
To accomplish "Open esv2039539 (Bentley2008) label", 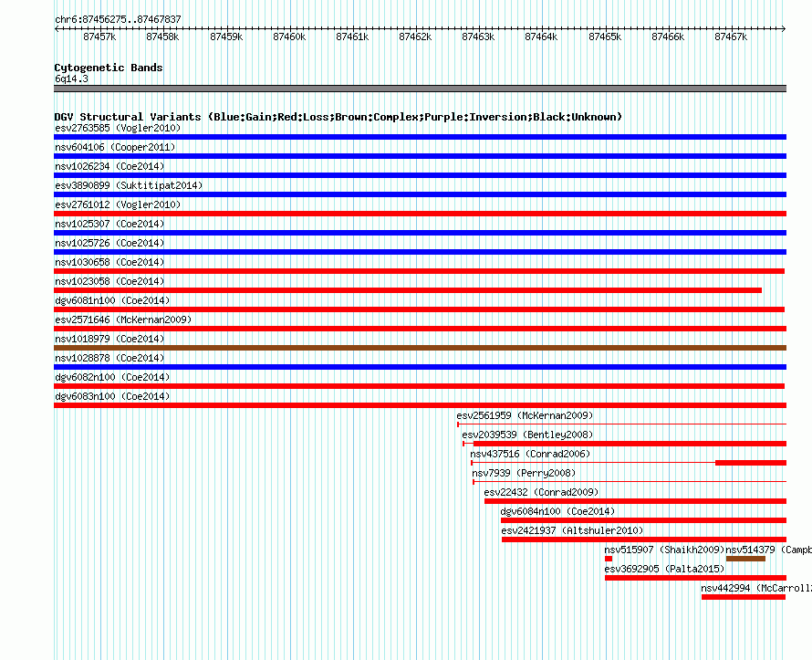I will tap(527, 435).
